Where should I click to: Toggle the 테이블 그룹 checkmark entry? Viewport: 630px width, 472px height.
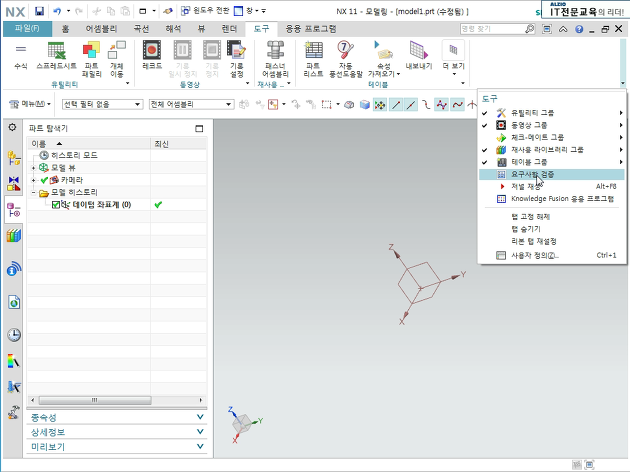pos(551,162)
